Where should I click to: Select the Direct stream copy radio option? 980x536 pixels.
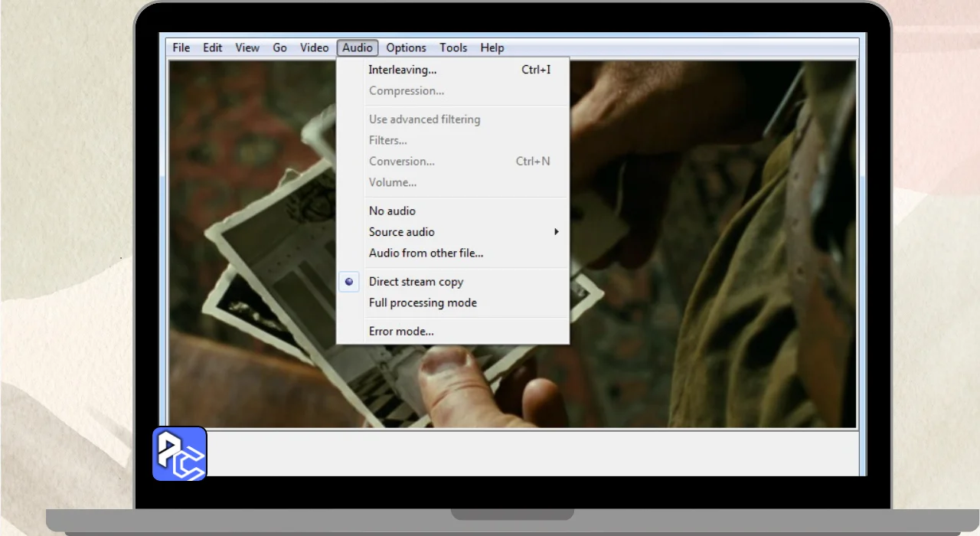(x=416, y=282)
